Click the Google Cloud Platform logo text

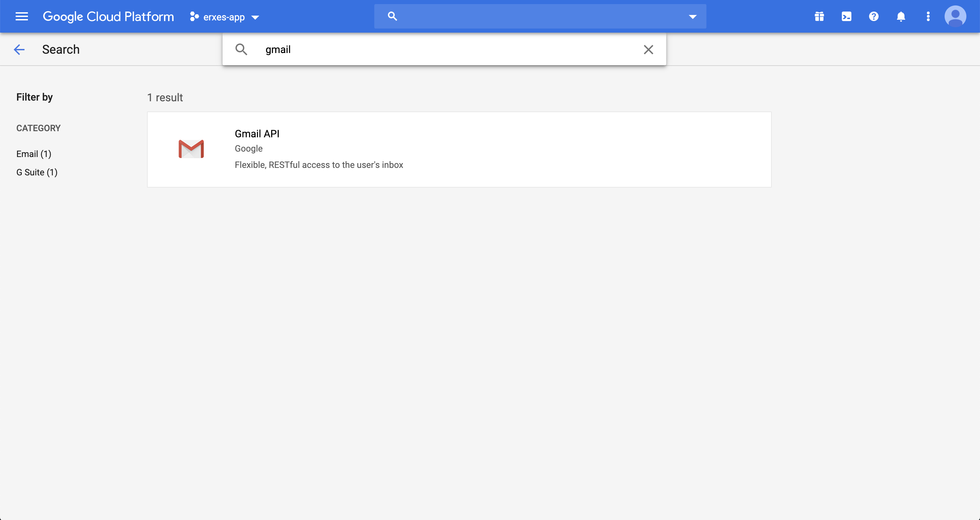108,16
